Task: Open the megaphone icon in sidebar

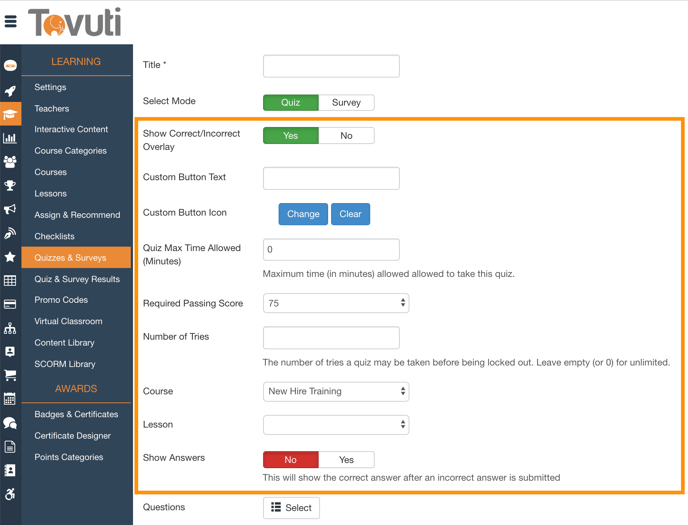Action: tap(10, 210)
